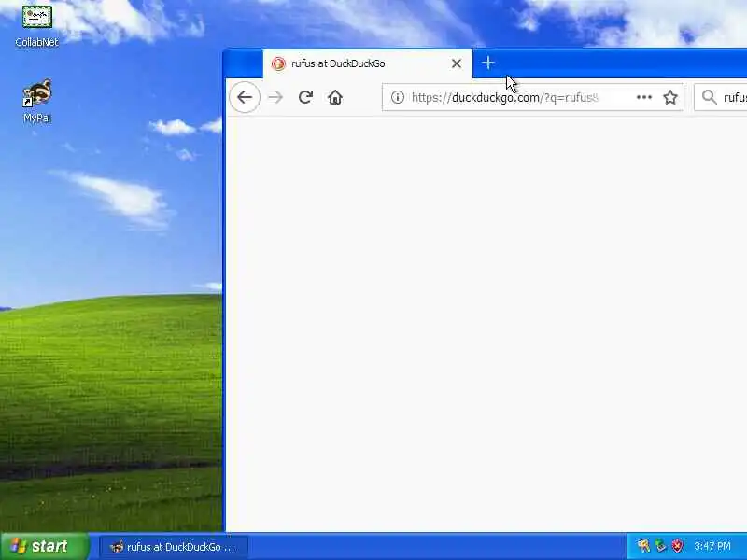747x560 pixels.
Task: Click the red security shield tray icon
Action: pos(677,546)
